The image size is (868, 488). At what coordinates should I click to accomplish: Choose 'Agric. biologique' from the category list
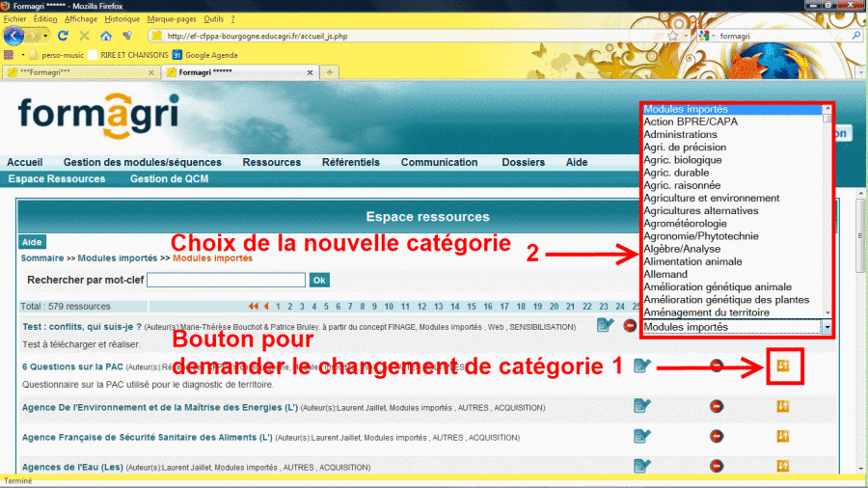pyautogui.click(x=683, y=160)
